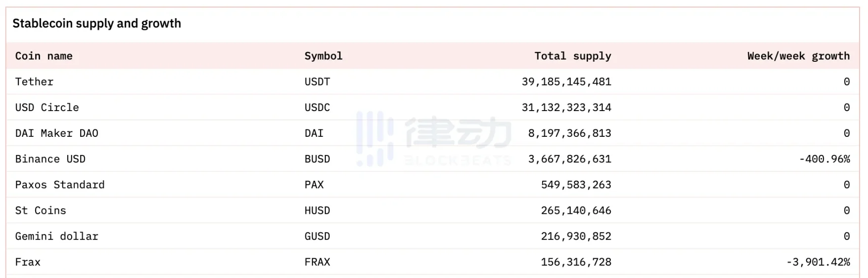Viewport: 868px width, 278px height.
Task: Click the HUSD symbol cell
Action: [x=317, y=210]
